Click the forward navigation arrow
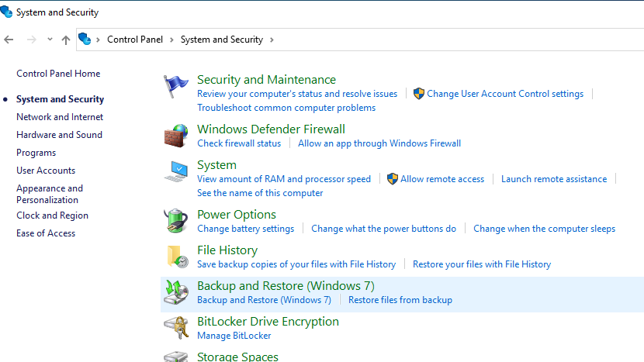This screenshot has height=362, width=644. coord(31,40)
